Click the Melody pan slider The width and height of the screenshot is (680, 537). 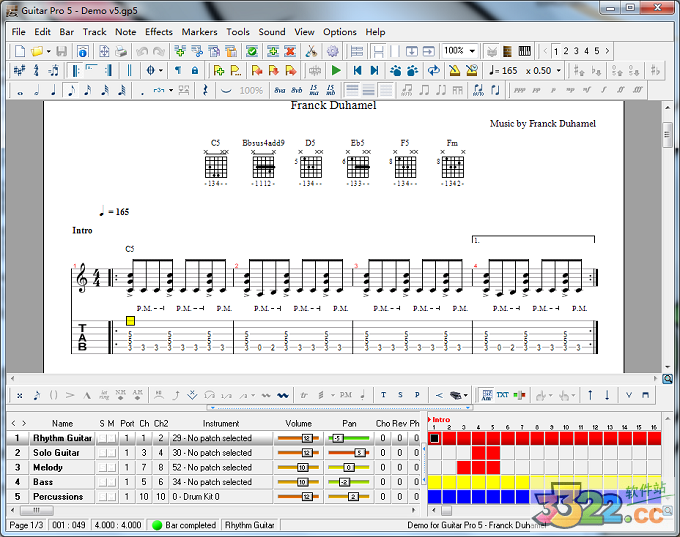pyautogui.click(x=349, y=468)
